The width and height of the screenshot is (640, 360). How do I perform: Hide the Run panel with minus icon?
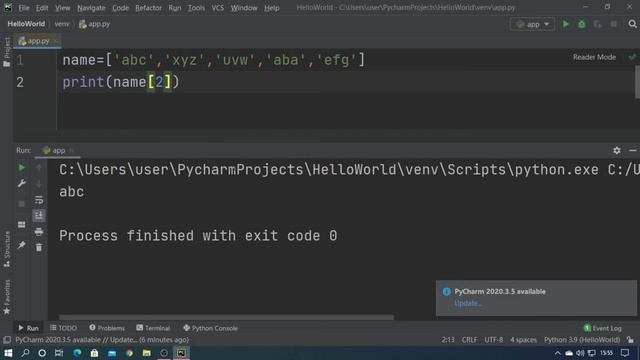pos(633,151)
